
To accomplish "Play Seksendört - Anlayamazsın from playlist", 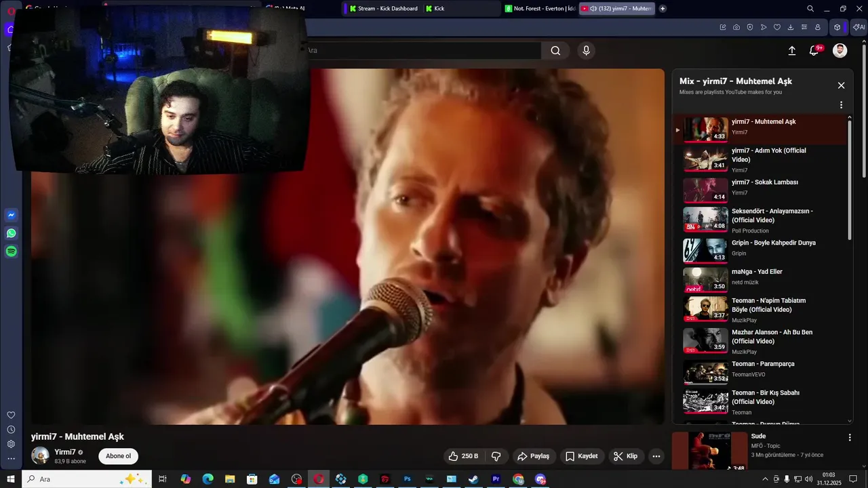I will point(760,220).
